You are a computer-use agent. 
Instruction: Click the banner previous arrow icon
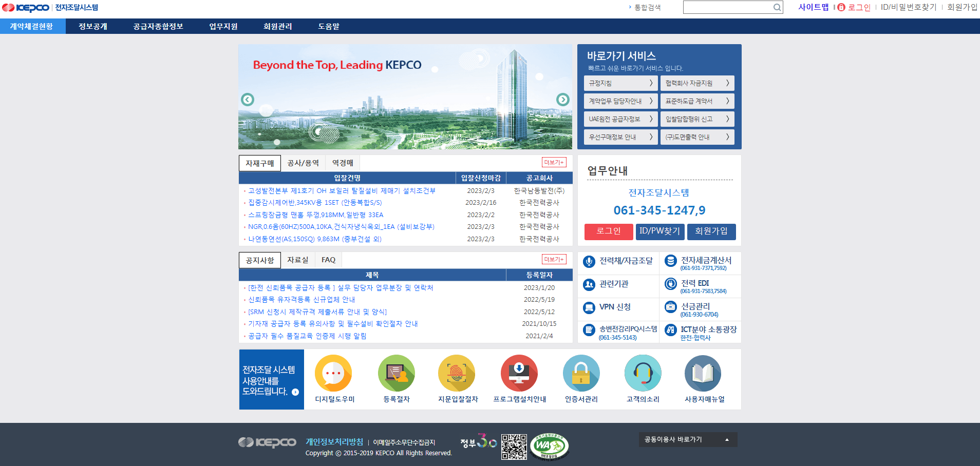[x=248, y=100]
